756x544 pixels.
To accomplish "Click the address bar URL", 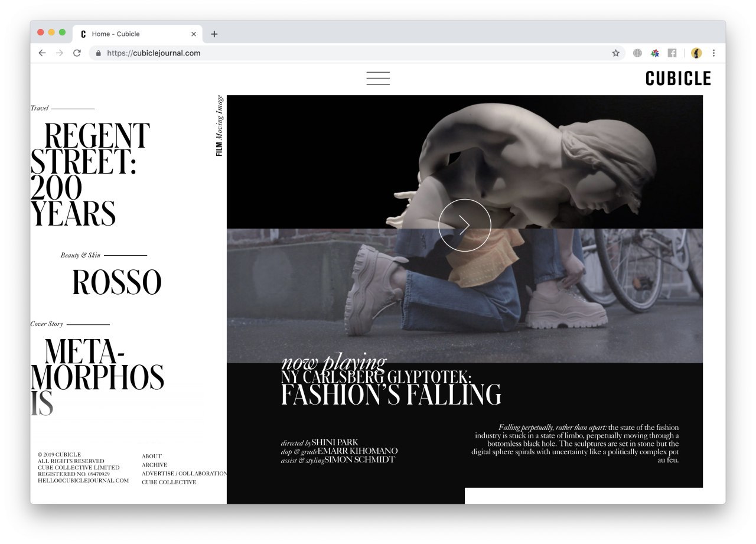I will [154, 53].
